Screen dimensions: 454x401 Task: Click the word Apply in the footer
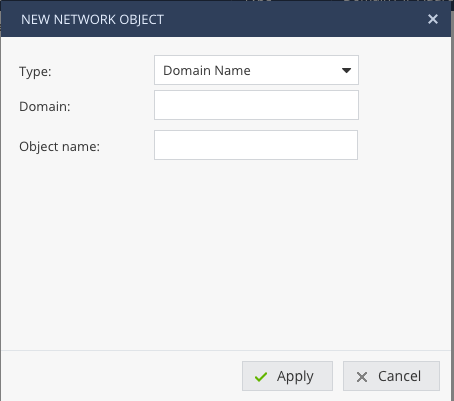coord(295,377)
